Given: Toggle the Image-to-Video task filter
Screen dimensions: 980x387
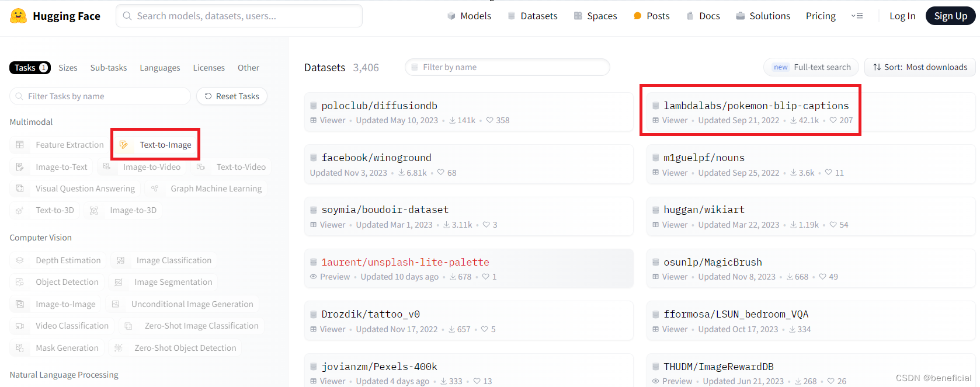Looking at the screenshot, I should [141, 167].
